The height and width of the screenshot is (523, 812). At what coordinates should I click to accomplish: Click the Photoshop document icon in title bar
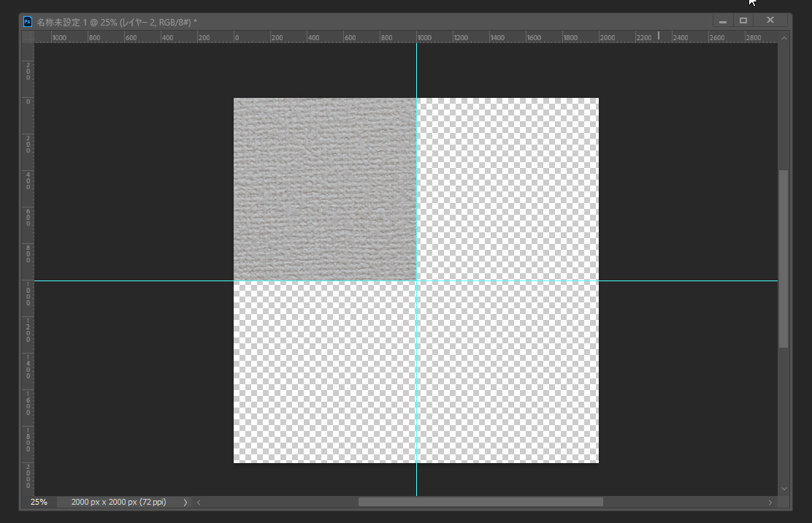tap(28, 21)
